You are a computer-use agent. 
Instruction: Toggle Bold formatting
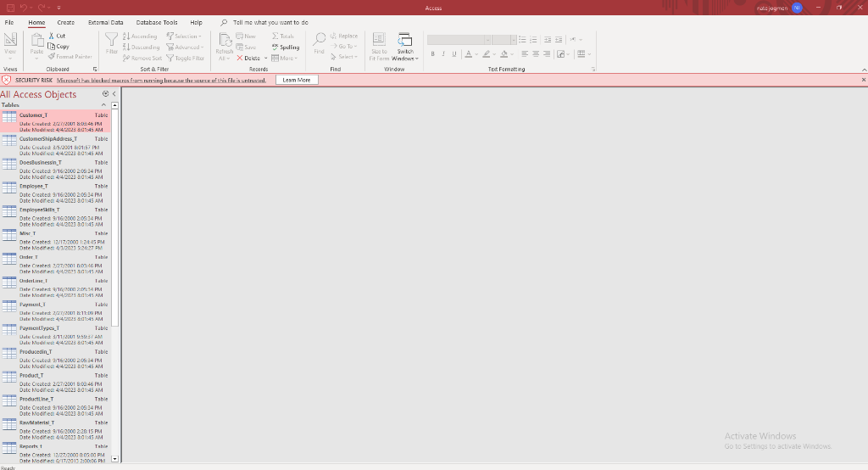point(433,53)
